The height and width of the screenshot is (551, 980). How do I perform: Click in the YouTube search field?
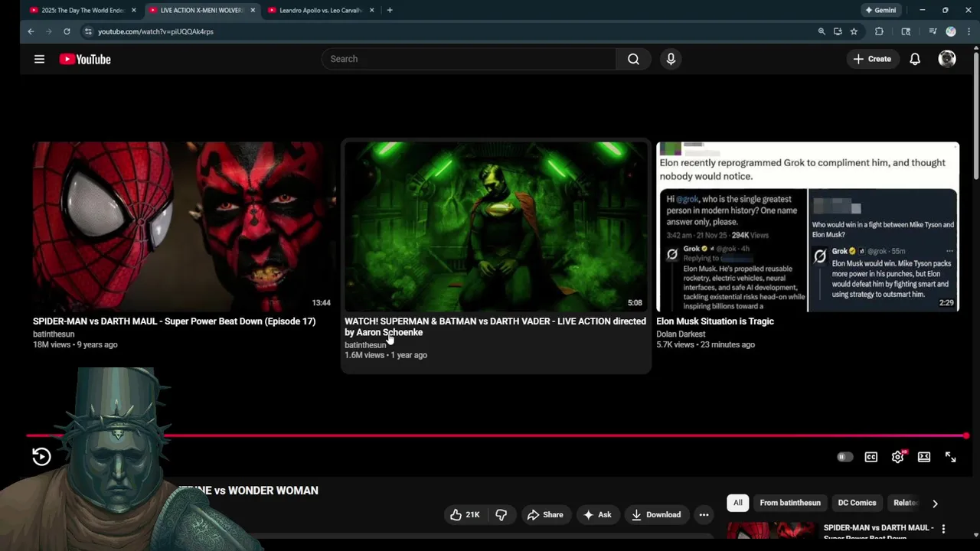coord(469,59)
